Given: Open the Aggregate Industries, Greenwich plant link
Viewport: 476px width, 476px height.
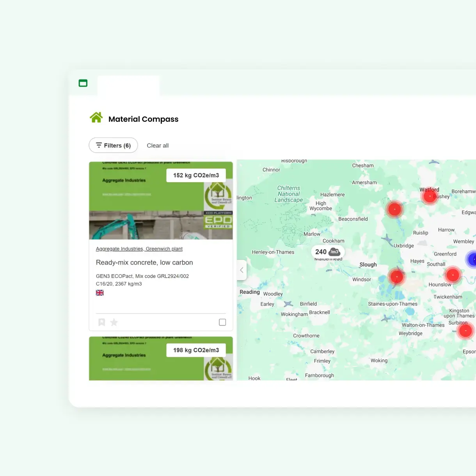Looking at the screenshot, I should tap(139, 249).
